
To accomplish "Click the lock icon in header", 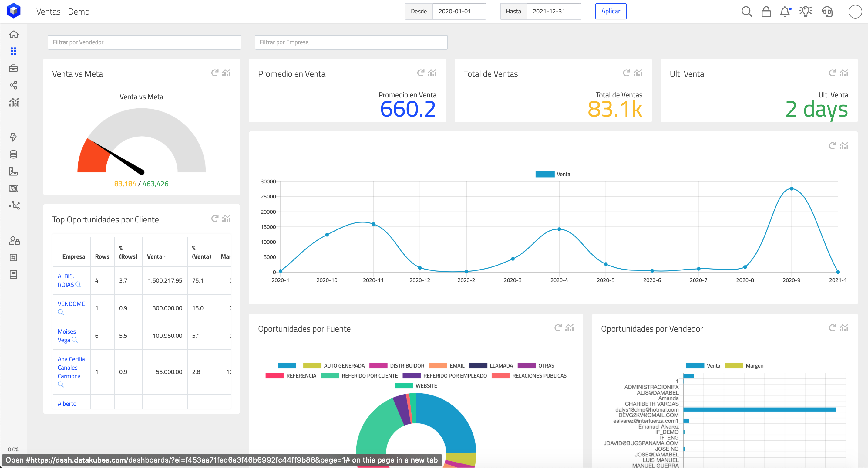I will tap(766, 12).
